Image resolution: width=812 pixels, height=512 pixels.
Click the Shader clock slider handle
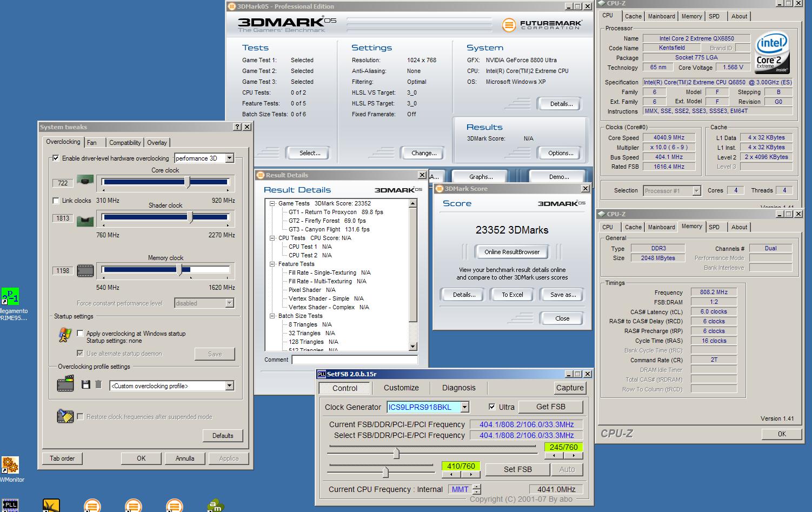[190, 217]
